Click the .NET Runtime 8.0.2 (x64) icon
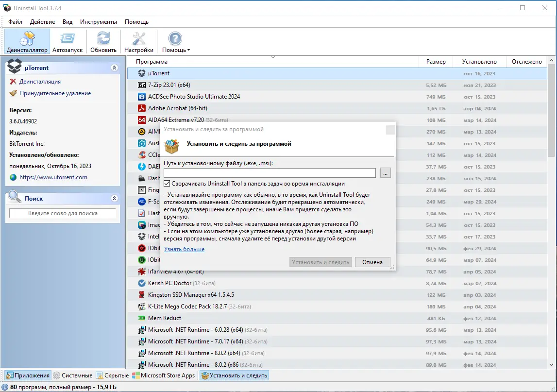557x392 pixels. pyautogui.click(x=142, y=353)
